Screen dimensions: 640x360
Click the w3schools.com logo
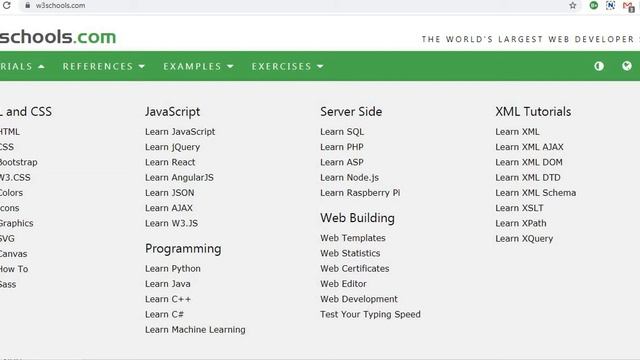coord(58,37)
